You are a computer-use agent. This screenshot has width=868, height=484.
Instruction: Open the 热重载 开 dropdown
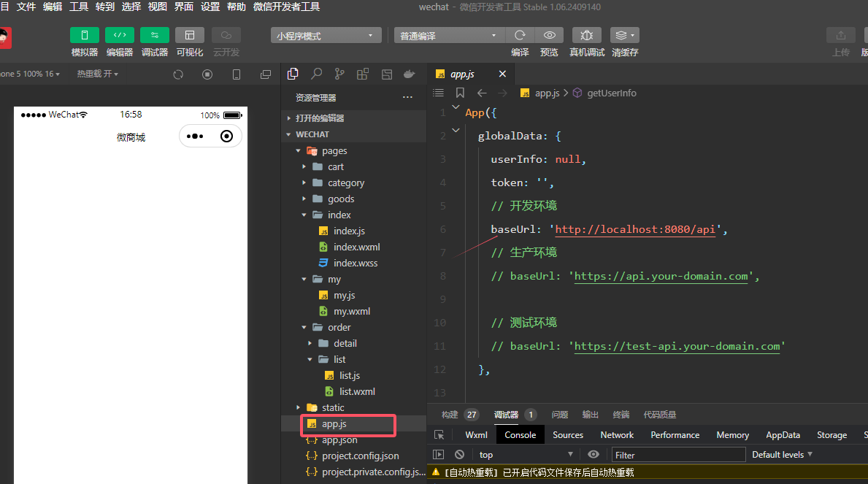[x=97, y=74]
